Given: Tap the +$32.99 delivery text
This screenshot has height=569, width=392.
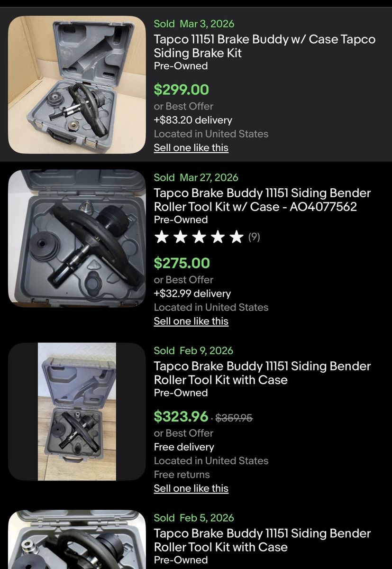Looking at the screenshot, I should pyautogui.click(x=192, y=294).
